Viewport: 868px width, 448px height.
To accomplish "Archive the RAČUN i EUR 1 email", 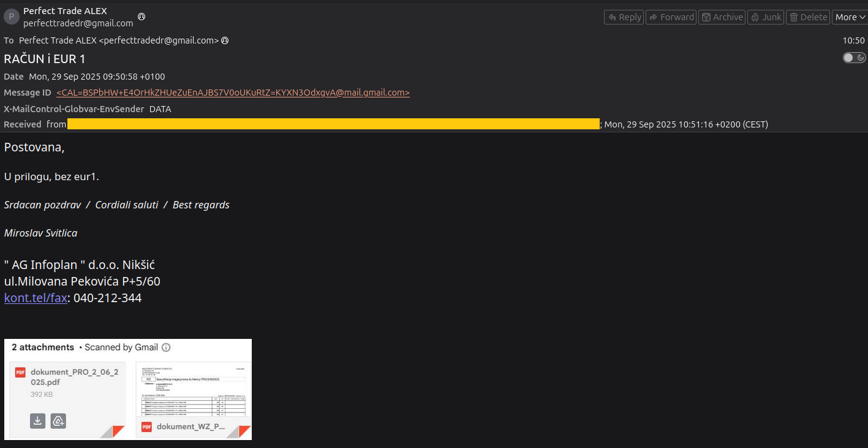I will coord(722,17).
